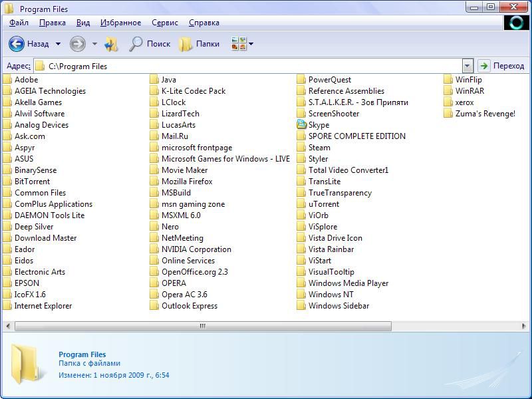This screenshot has height=399, width=532.
Task: Open the Сервис menu
Action: click(x=164, y=23)
